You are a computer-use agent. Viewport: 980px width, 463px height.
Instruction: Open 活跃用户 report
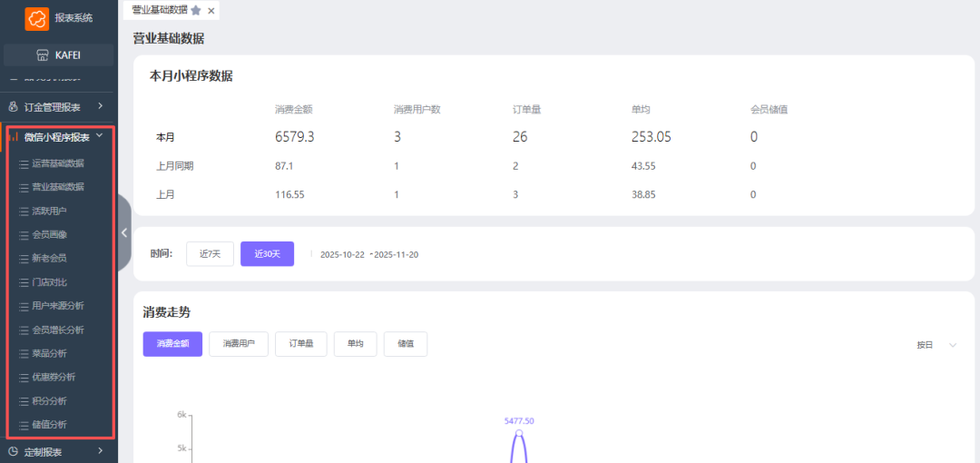tap(49, 212)
